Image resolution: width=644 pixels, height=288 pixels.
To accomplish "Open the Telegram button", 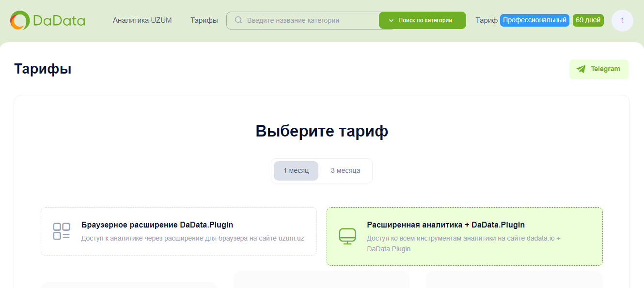I will pos(599,69).
